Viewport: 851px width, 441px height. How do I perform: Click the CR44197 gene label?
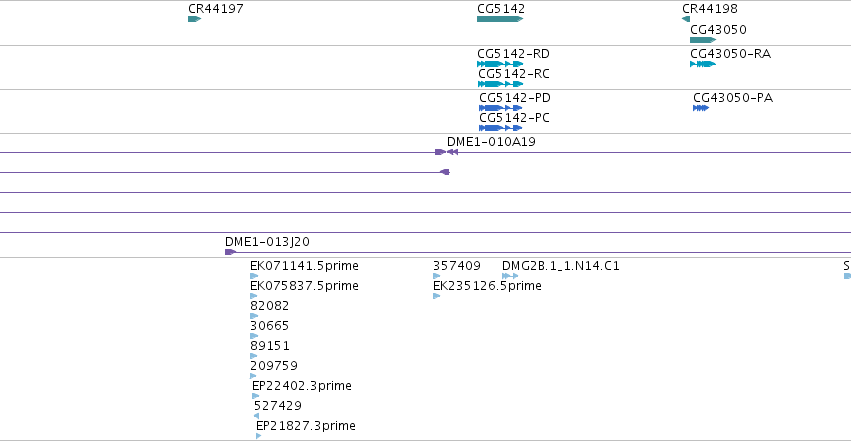[x=215, y=9]
